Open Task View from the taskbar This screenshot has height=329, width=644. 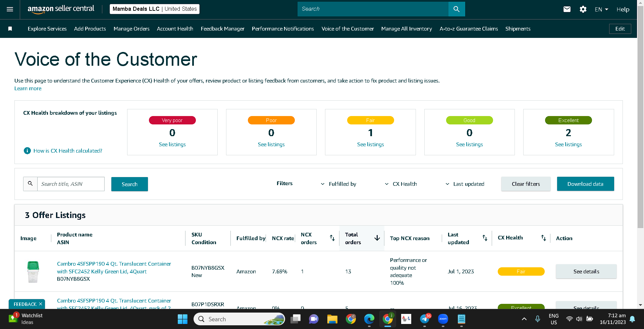pyautogui.click(x=296, y=319)
